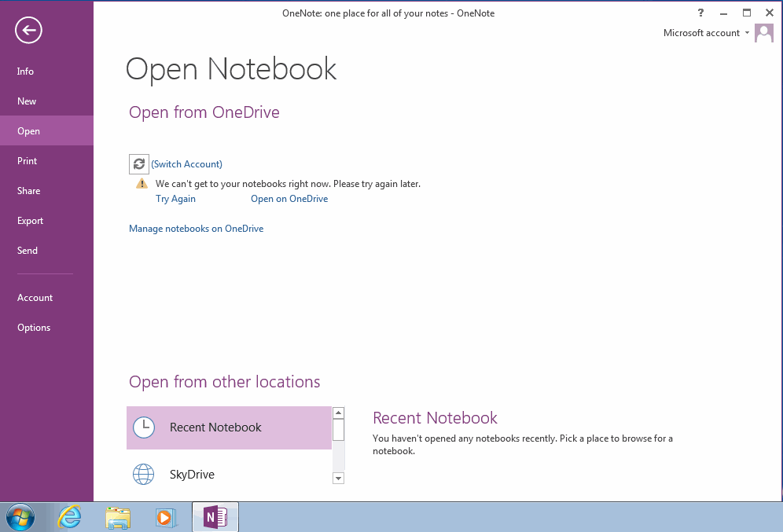Switch to the Print tab

(x=46, y=160)
